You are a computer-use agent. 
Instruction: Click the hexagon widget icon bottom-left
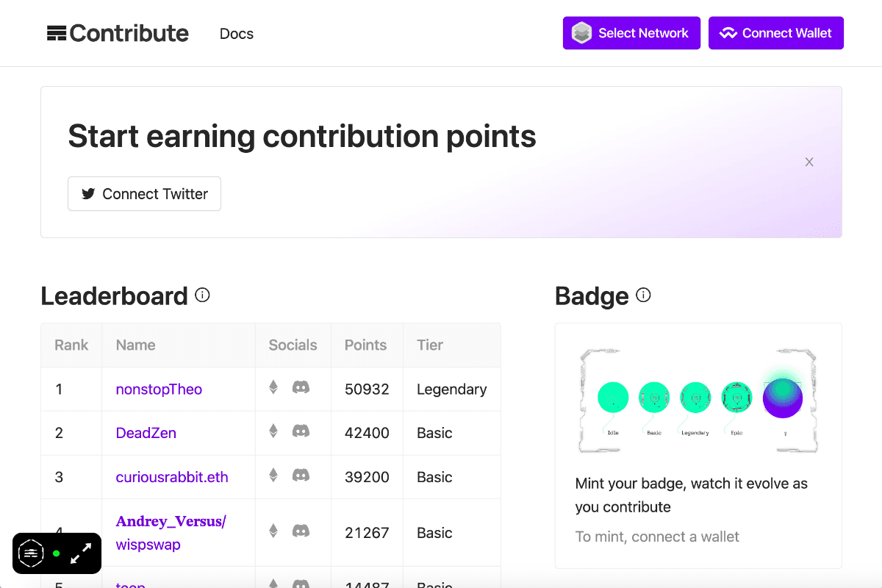(x=31, y=553)
